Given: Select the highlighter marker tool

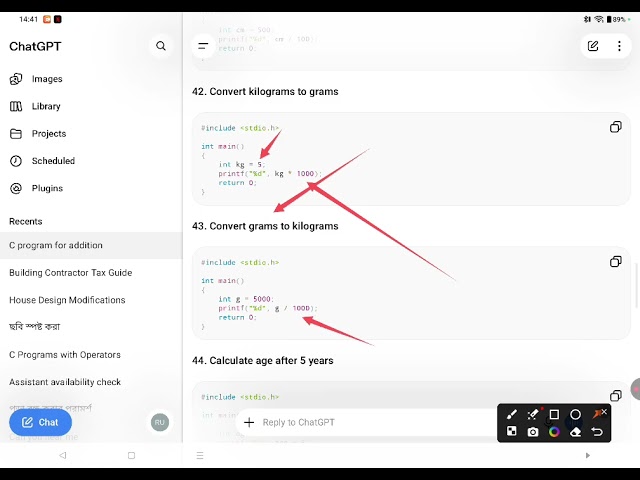Looking at the screenshot, I should click(533, 415).
